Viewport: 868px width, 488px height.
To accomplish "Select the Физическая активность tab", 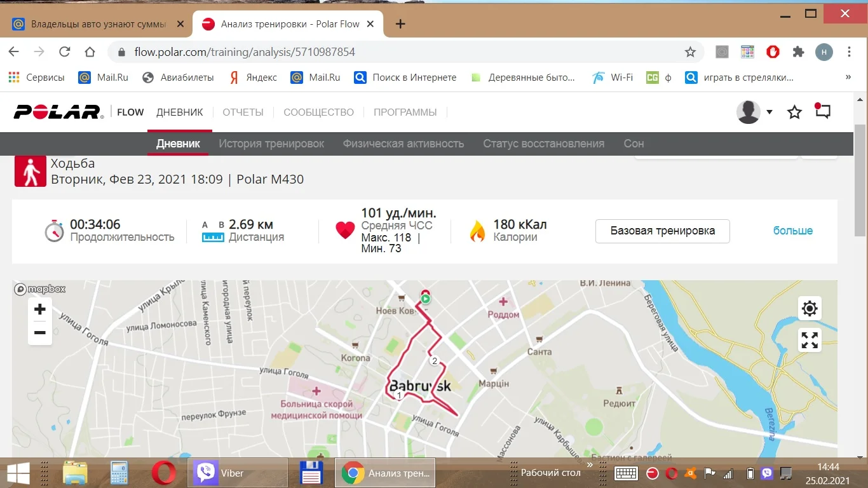I will (403, 144).
